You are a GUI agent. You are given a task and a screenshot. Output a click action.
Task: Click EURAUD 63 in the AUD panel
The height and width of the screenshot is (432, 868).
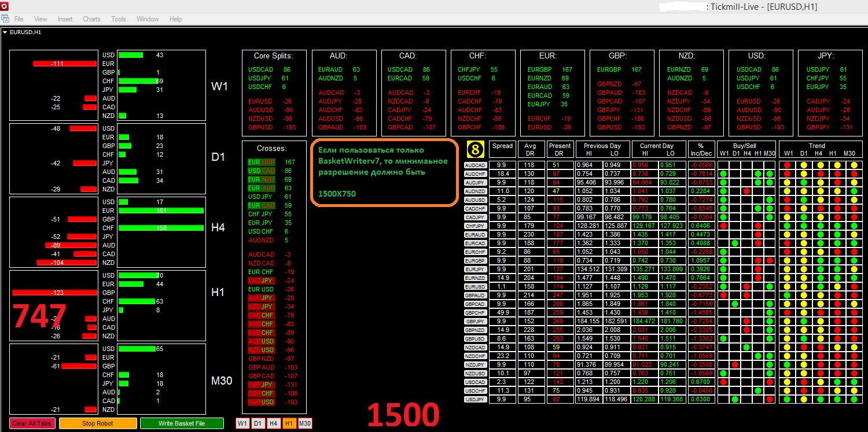click(339, 69)
